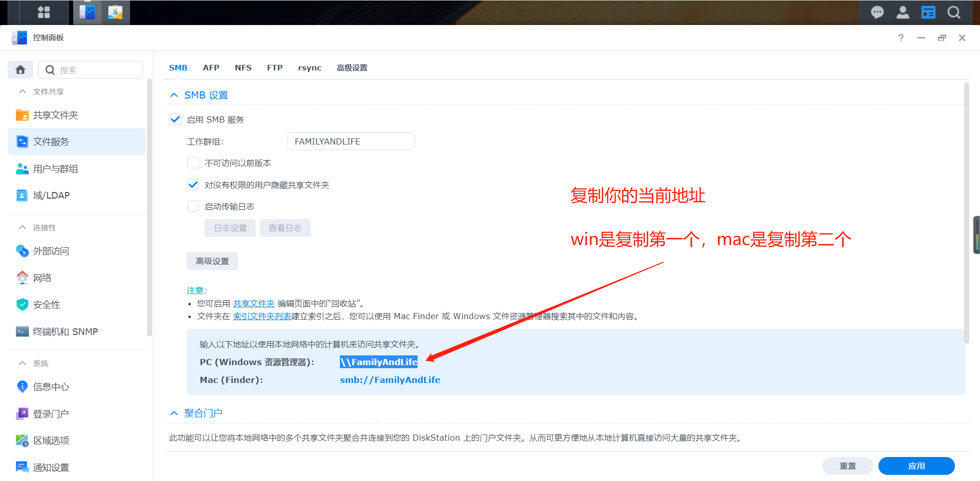Viewport: 980px width, 481px height.
Task: Open Network (网络) settings
Action: click(77, 278)
